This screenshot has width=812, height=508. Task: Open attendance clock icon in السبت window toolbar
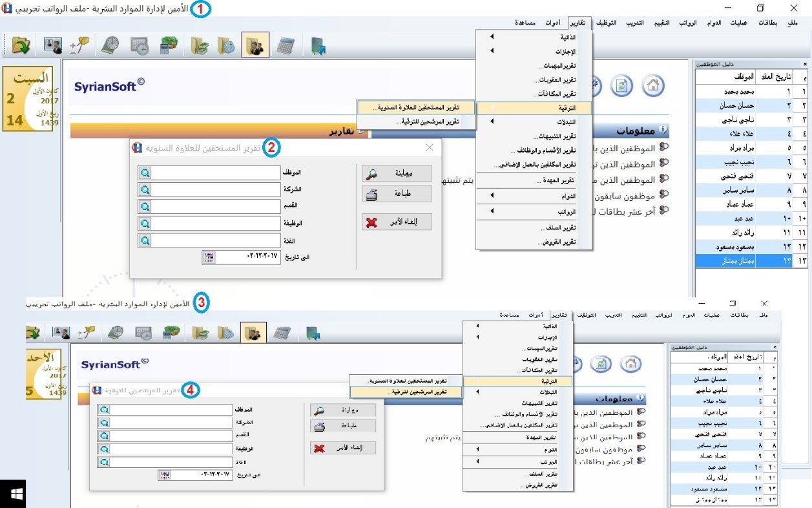click(110, 45)
